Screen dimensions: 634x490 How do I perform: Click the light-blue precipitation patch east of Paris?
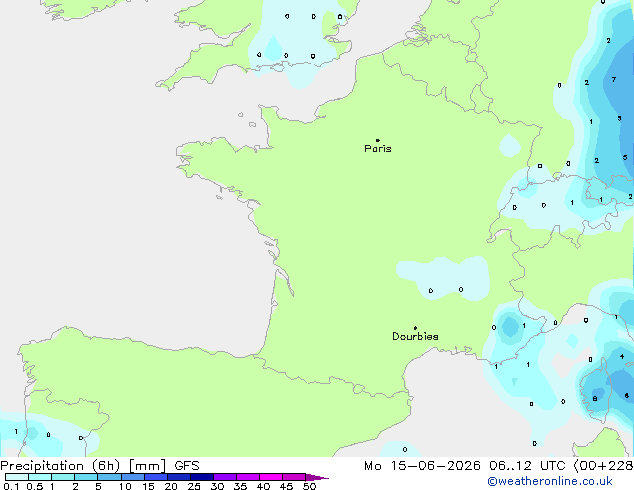(509, 146)
